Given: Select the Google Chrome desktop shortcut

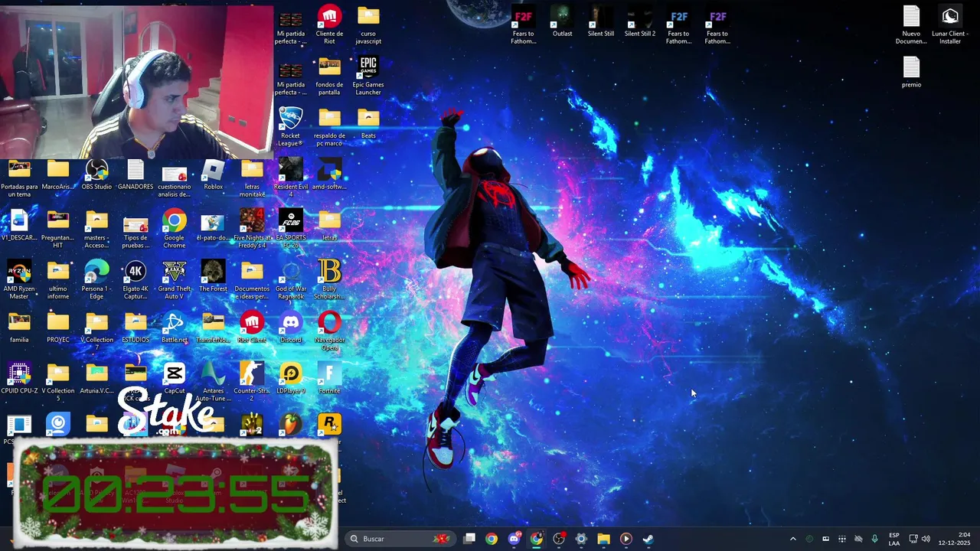Looking at the screenshot, I should click(174, 230).
